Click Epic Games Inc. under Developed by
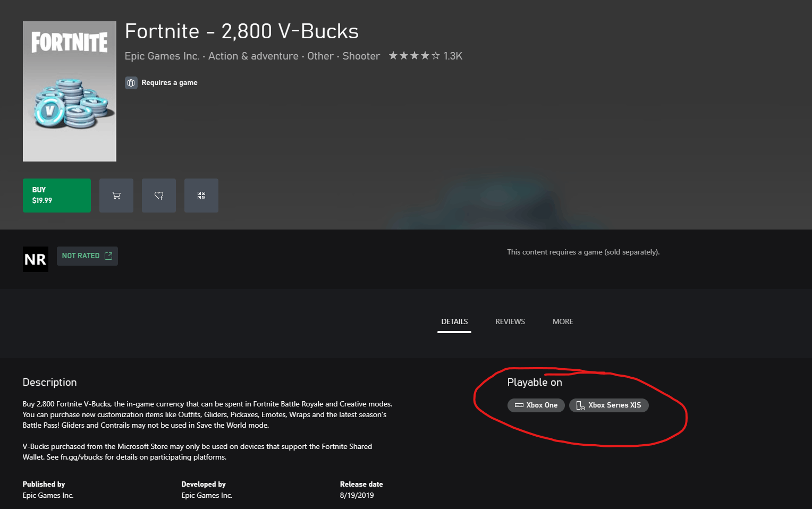 click(x=207, y=495)
